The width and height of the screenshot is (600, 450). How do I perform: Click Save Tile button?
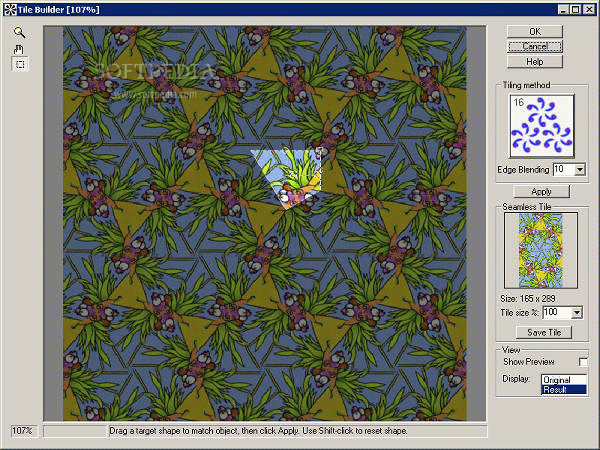point(544,332)
